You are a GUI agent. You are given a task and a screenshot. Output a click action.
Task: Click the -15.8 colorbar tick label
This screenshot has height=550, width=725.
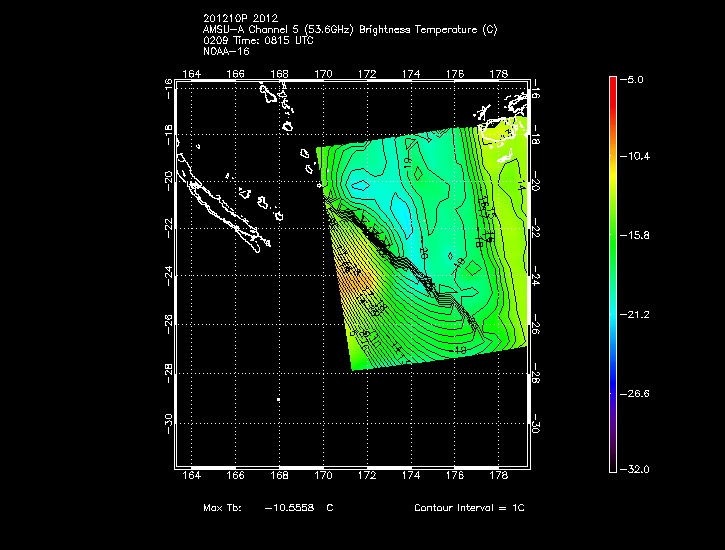click(636, 236)
